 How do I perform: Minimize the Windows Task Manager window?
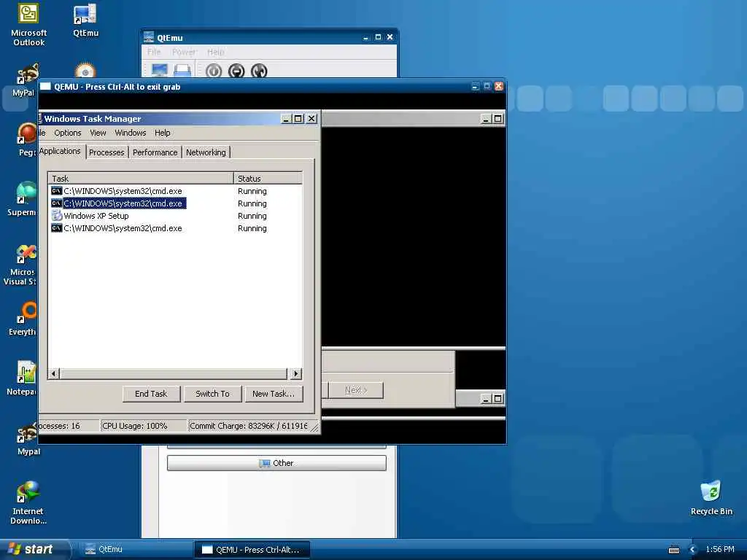(x=286, y=119)
